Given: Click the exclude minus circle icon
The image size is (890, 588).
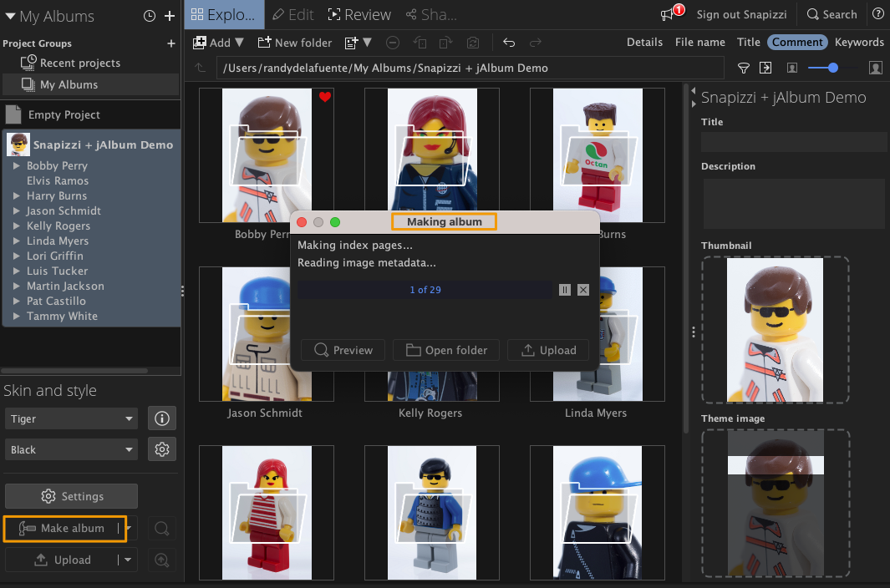Looking at the screenshot, I should pyautogui.click(x=392, y=43).
